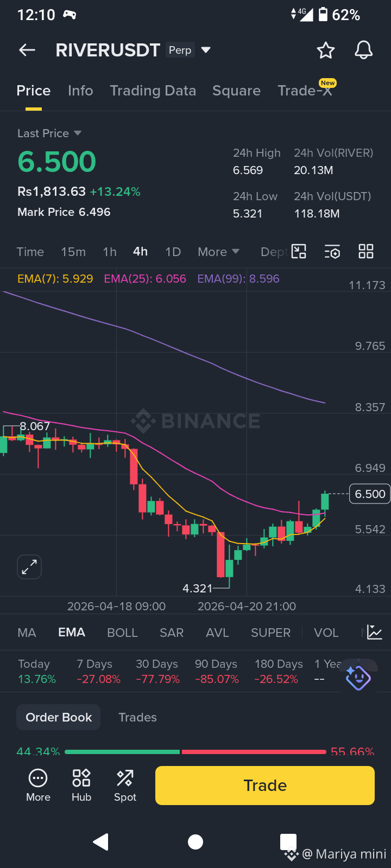Tap EMA(25) value 6.056
Viewport: 391px width, 868px height.
[x=145, y=279]
